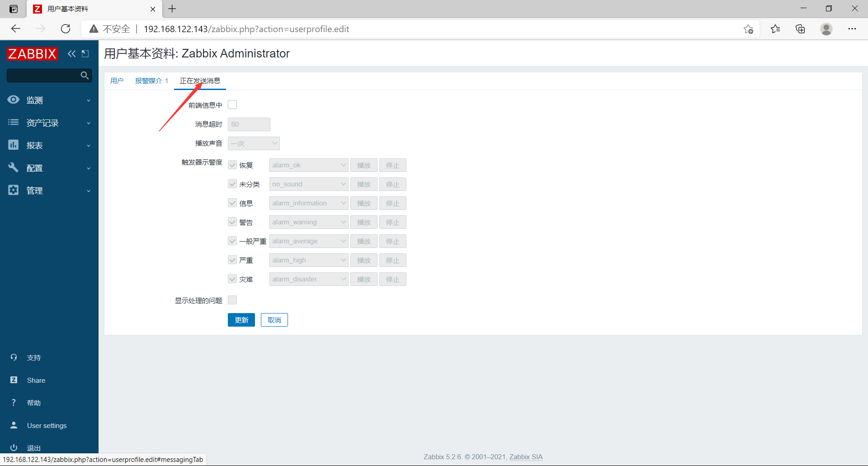The image size is (868, 466).
Task: Go back with browser back arrow
Action: (16, 29)
